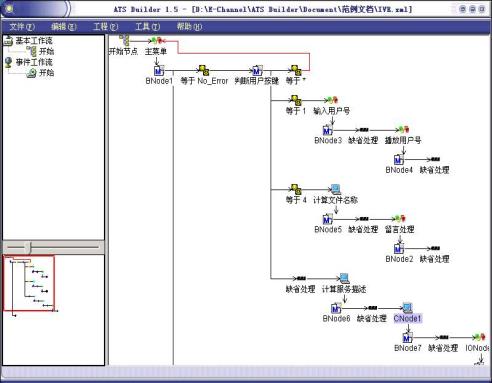Select the highlighted CNode1 node

point(407,318)
